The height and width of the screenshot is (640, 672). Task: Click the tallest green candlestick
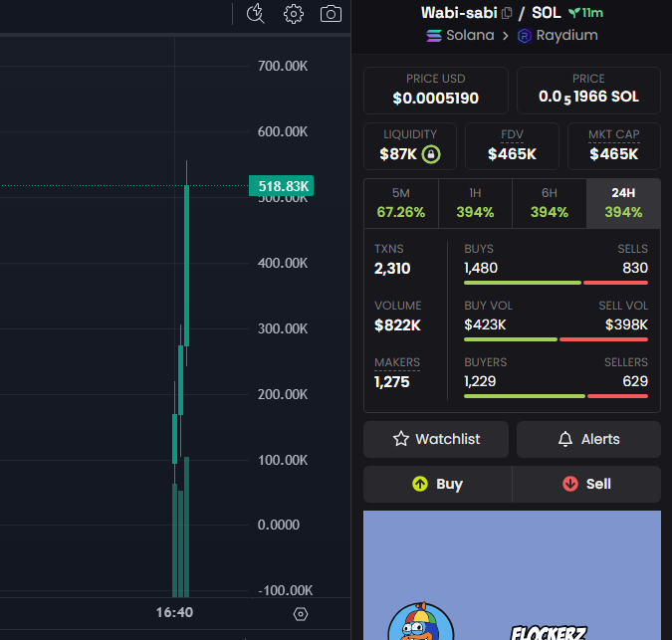[187, 264]
